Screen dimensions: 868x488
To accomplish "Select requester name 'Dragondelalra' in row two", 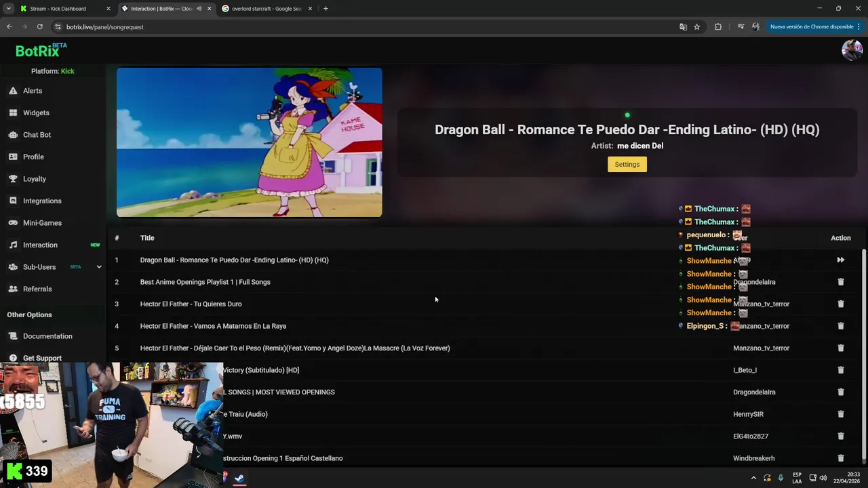I will [754, 282].
